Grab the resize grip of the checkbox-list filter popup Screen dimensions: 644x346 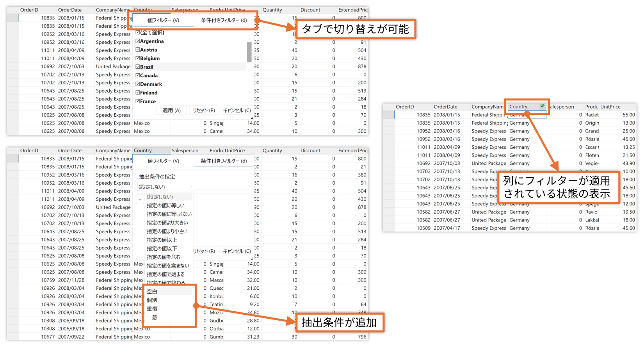click(252, 117)
